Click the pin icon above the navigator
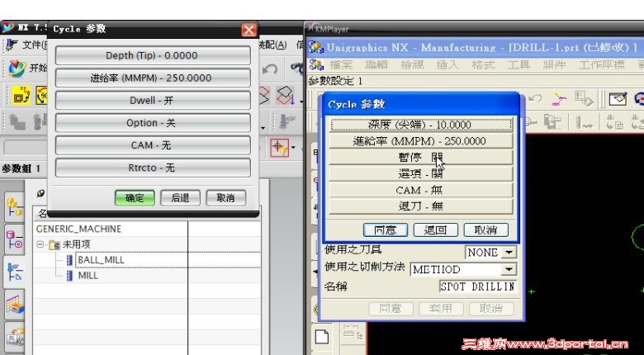Image resolution: width=644 pixels, height=355 pixels. (x=40, y=192)
